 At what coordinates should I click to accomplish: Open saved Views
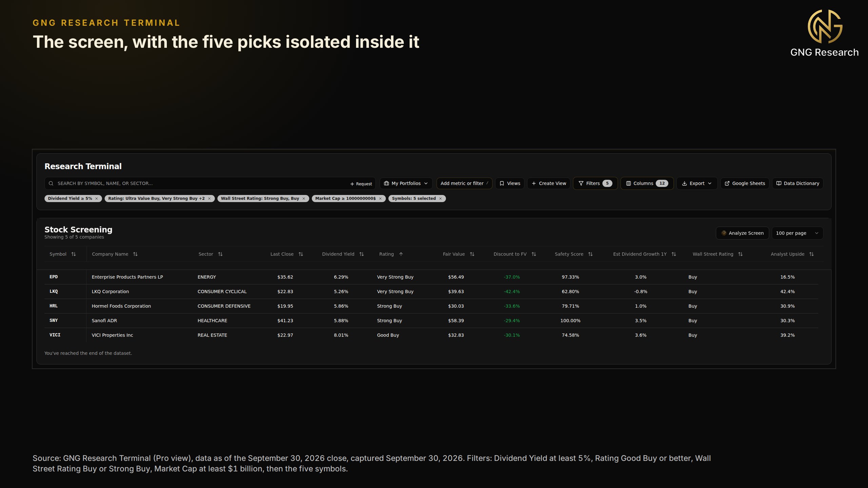pos(510,183)
